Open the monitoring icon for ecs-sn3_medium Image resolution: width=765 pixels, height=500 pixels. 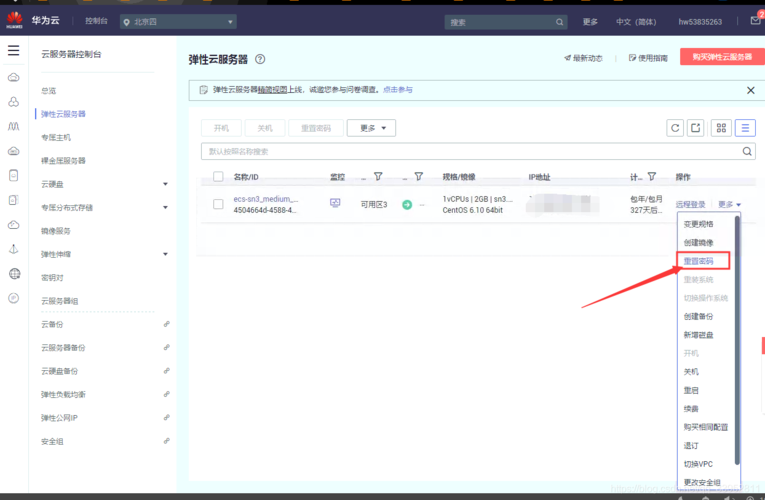click(335, 203)
